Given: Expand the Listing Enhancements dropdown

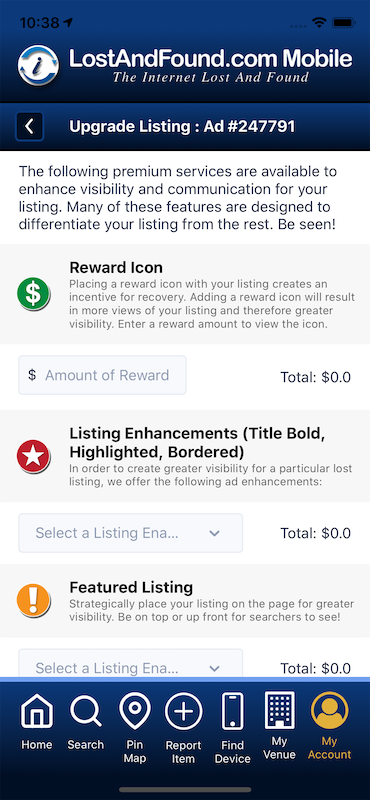Looking at the screenshot, I should point(131,533).
